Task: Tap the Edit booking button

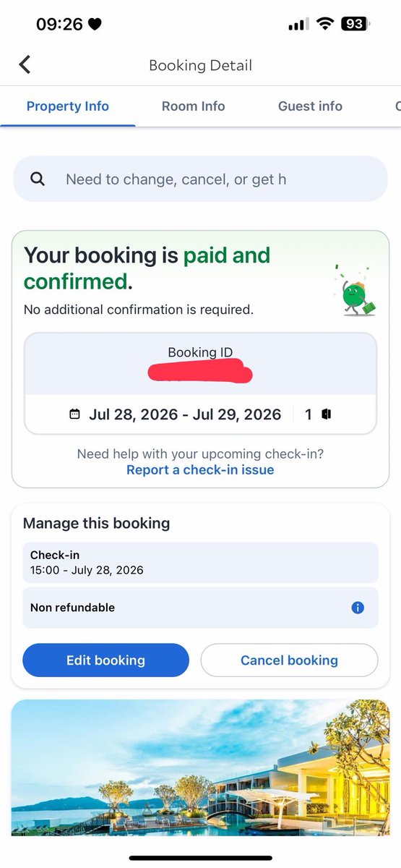Action: click(105, 660)
